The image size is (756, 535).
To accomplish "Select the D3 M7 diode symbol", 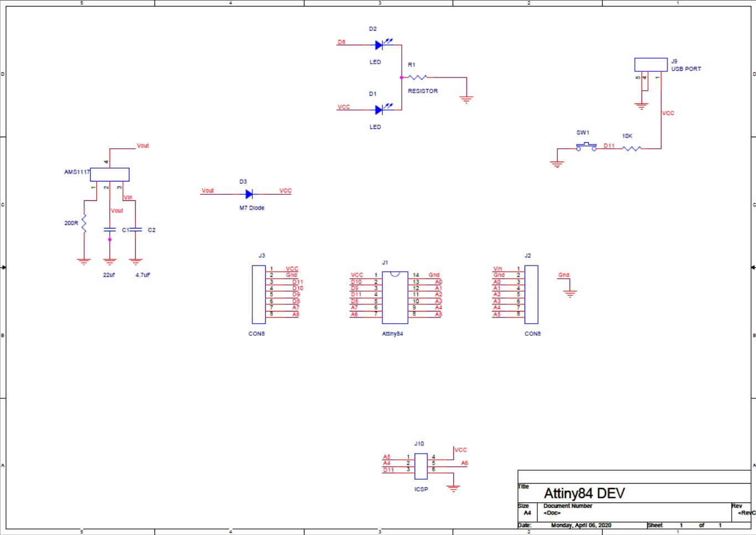I will pos(249,194).
